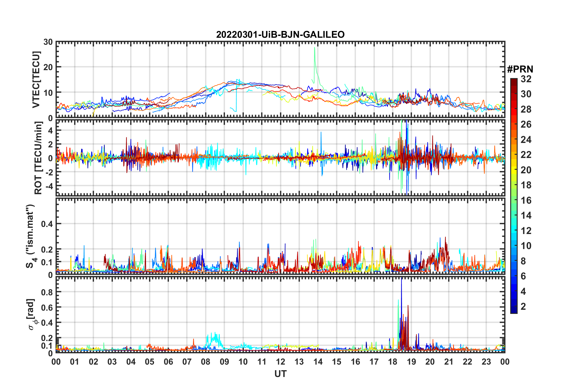Click colorbar tick label 32
The width and height of the screenshot is (561, 392).
pos(526,79)
